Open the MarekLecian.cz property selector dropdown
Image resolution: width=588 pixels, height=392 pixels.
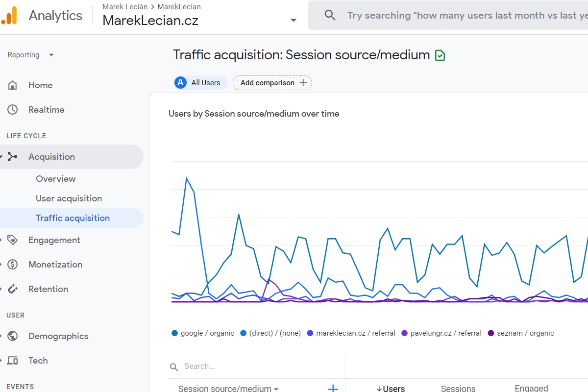[x=293, y=20]
